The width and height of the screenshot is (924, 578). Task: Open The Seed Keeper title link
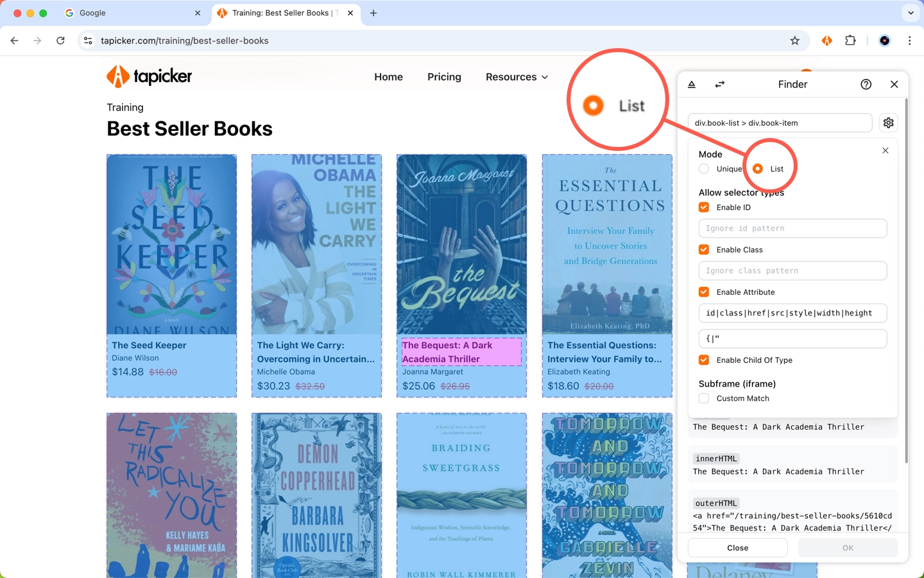(149, 345)
